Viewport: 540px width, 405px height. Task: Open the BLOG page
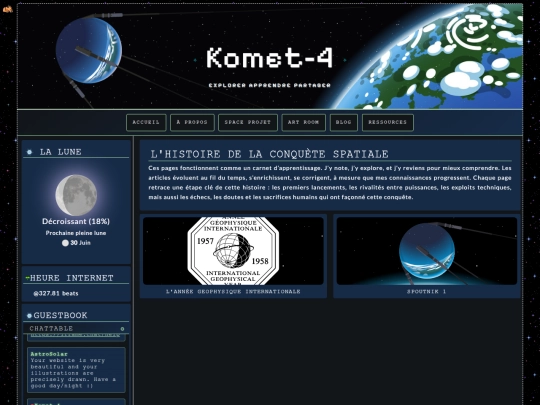344,123
